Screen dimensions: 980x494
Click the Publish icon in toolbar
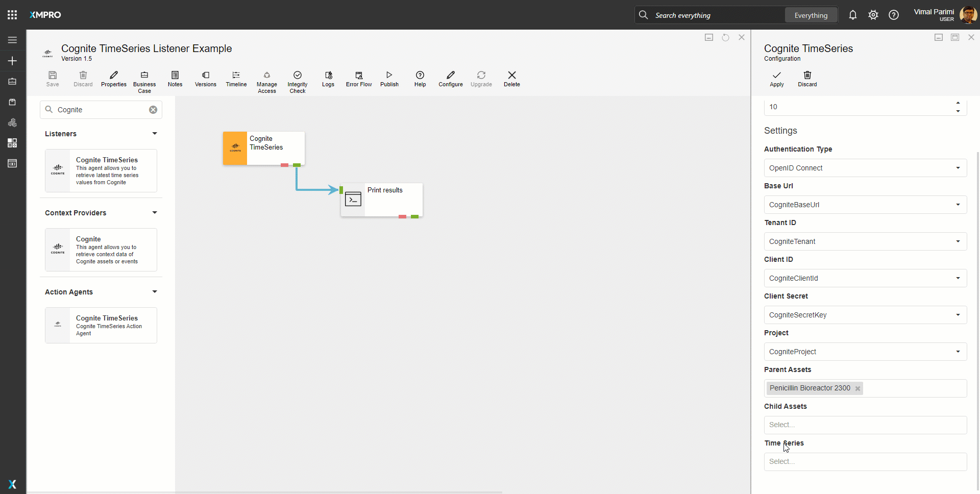click(389, 79)
